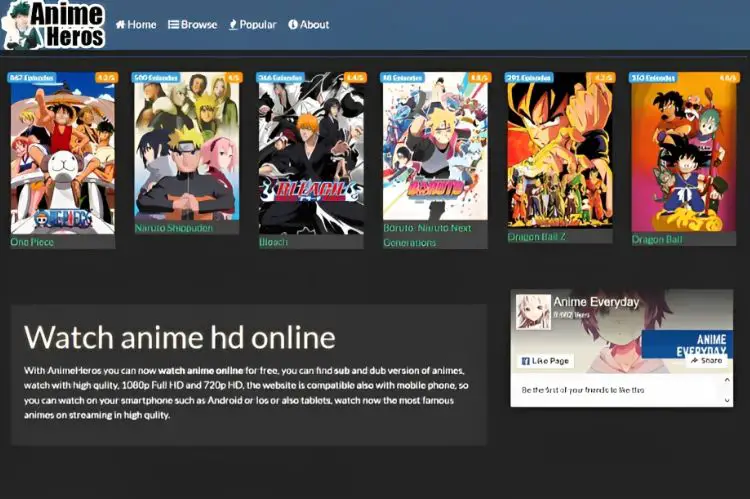Click the Facebook widget scroll-down arrow
750x499 pixels.
tap(727, 400)
